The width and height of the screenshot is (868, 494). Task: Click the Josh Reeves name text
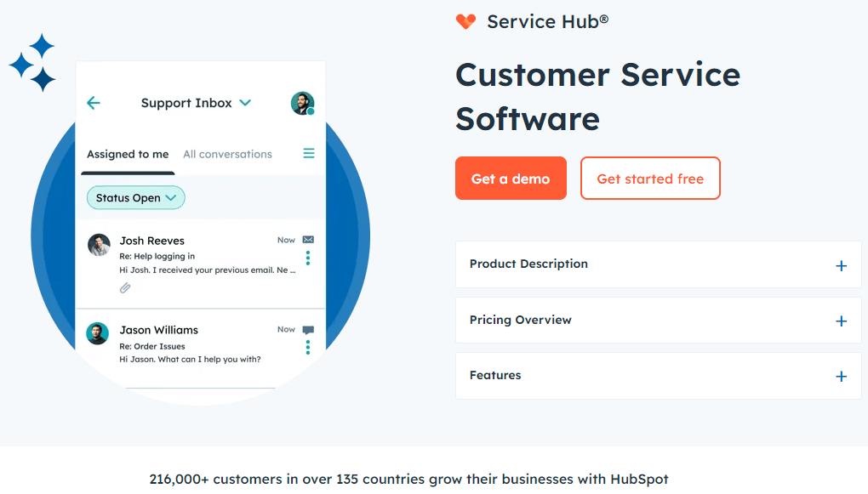(x=152, y=241)
